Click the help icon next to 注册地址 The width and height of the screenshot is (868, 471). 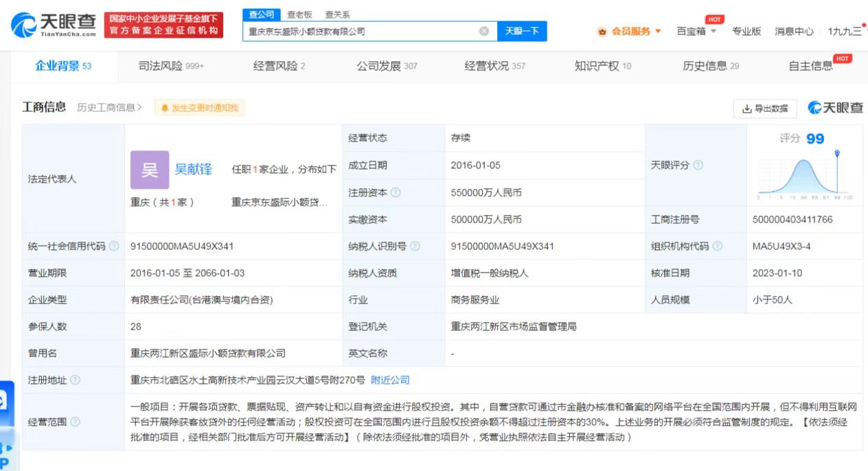coord(75,380)
